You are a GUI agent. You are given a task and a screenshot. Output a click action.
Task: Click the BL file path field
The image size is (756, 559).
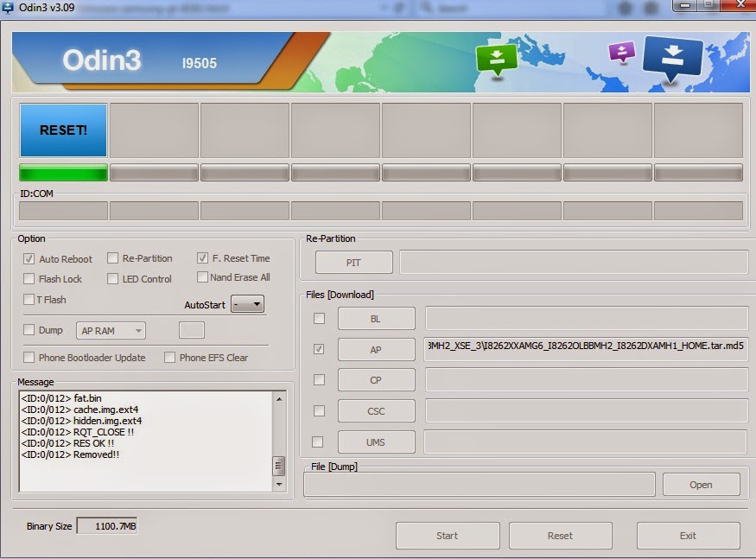click(x=587, y=318)
